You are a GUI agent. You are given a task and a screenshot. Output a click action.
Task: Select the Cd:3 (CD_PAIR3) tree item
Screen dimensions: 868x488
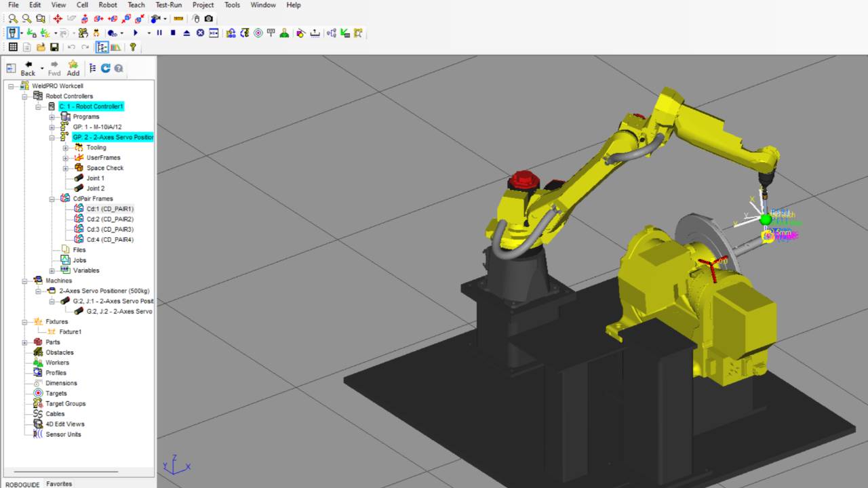pyautogui.click(x=110, y=229)
